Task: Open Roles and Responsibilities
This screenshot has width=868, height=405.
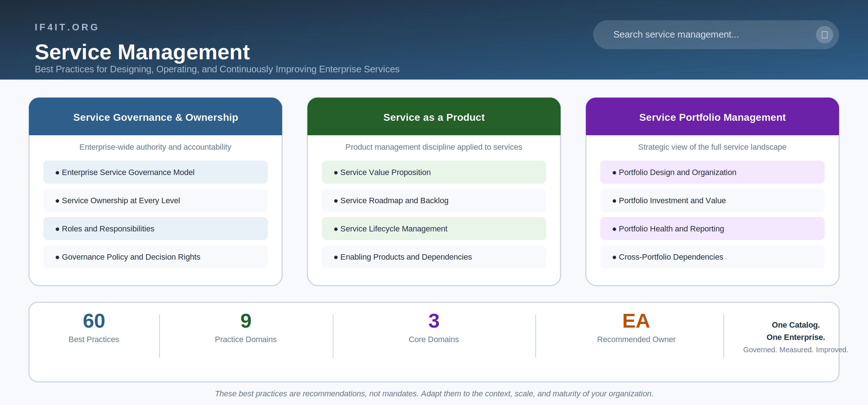Action: click(x=155, y=229)
